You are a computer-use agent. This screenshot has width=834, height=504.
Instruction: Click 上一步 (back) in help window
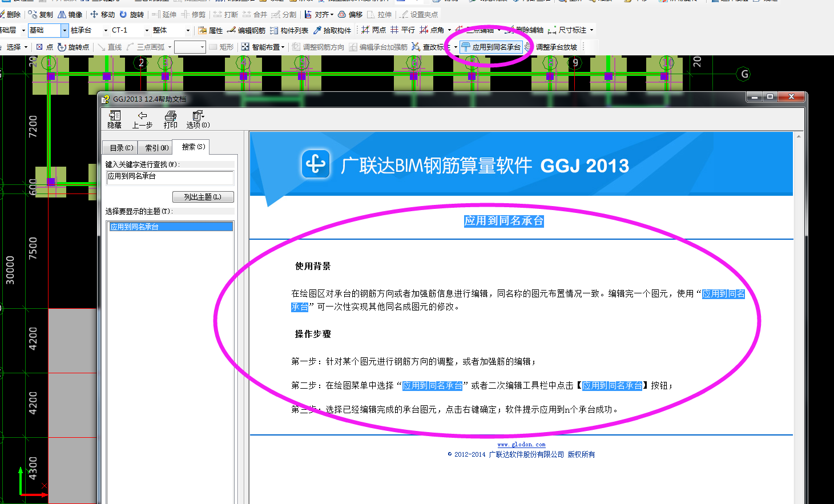142,120
